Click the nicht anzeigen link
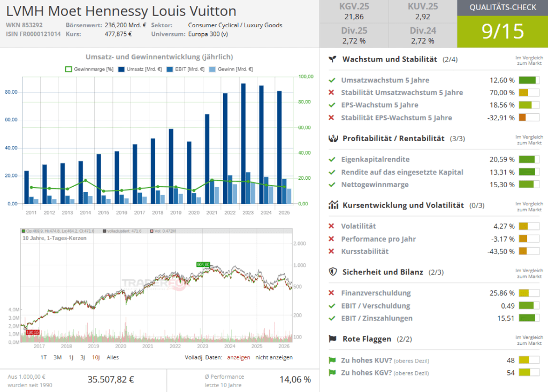The height and width of the screenshot is (392, 548). [x=273, y=357]
